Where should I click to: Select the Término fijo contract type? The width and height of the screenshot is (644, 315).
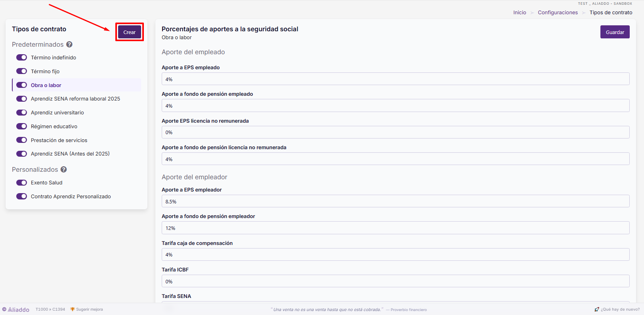click(x=45, y=71)
